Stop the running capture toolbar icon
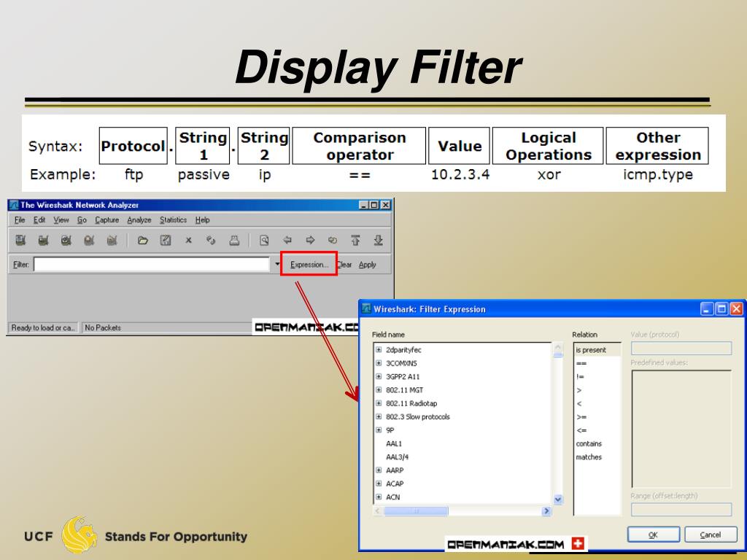747x560 pixels. (89, 241)
